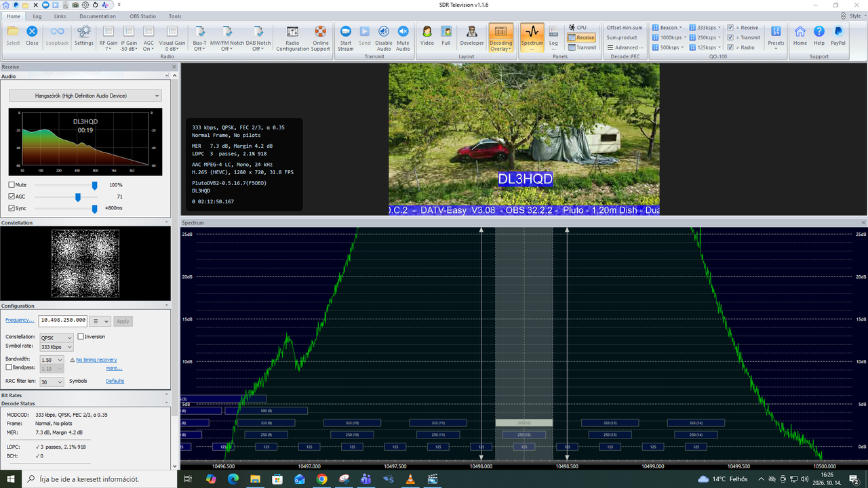Click the Help icon
Image resolution: width=868 pixels, height=488 pixels.
pos(819,35)
